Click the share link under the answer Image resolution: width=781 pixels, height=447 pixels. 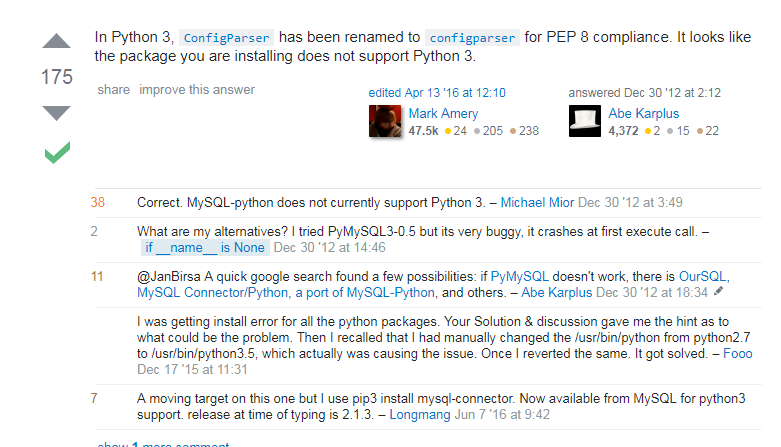tap(114, 90)
